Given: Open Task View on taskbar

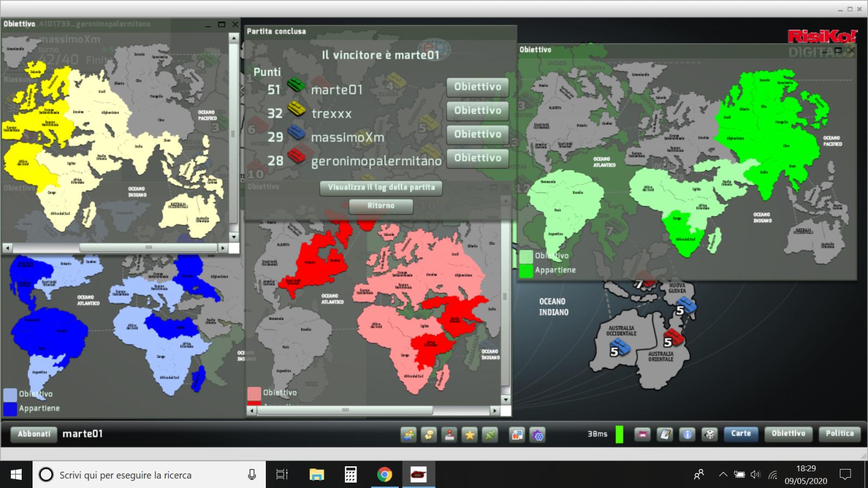Looking at the screenshot, I should 282,475.
